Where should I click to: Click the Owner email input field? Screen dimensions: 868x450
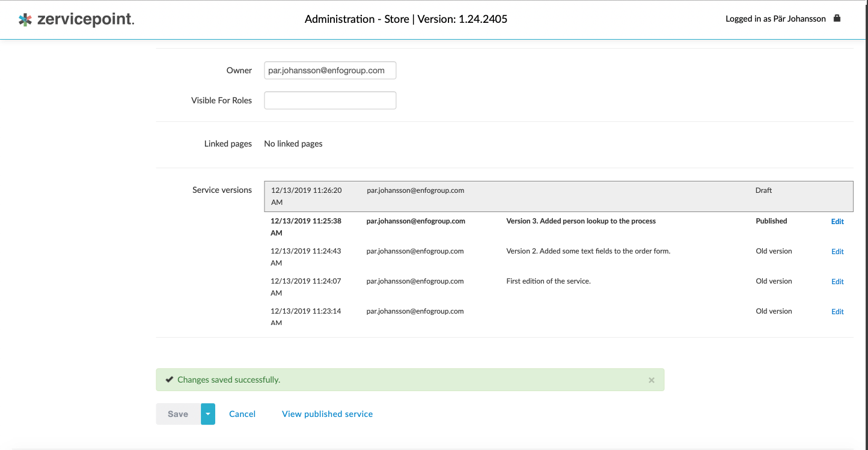click(x=330, y=70)
